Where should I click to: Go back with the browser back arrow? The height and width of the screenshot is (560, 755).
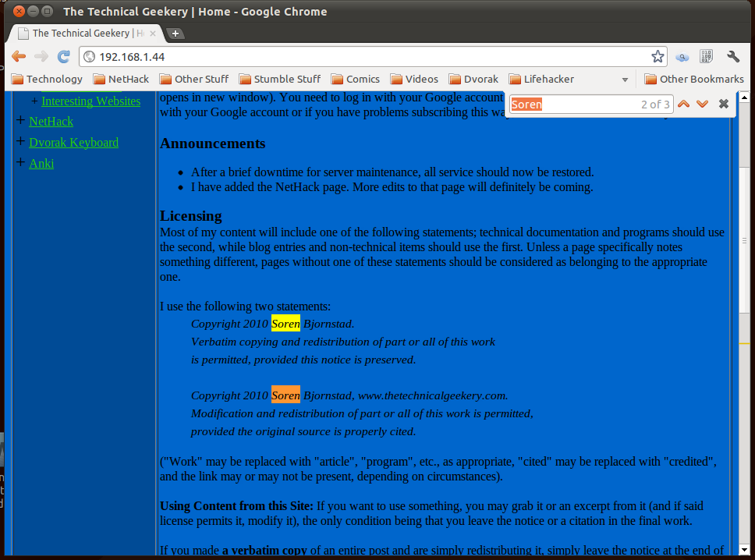click(18, 56)
